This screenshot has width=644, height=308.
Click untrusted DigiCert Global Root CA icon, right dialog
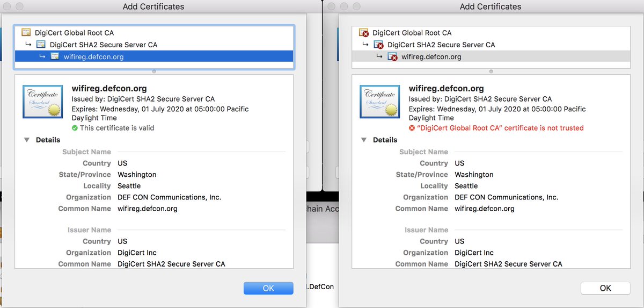[363, 33]
